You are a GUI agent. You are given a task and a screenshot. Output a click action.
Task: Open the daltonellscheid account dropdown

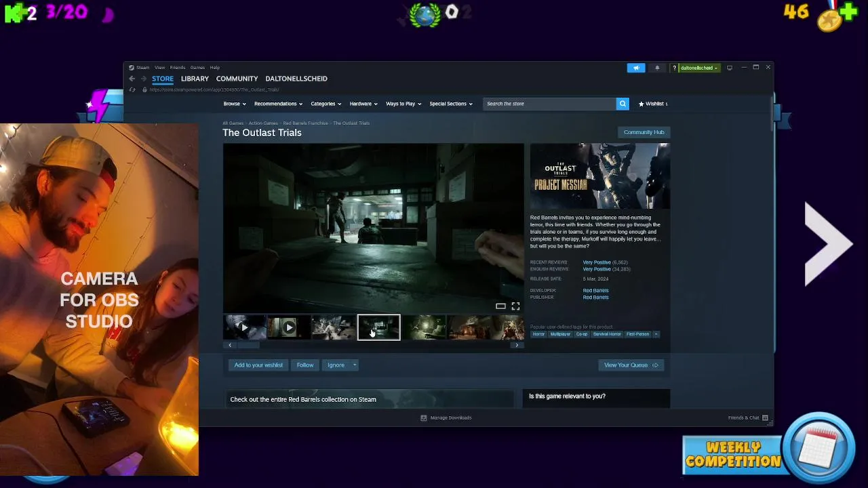coord(698,68)
